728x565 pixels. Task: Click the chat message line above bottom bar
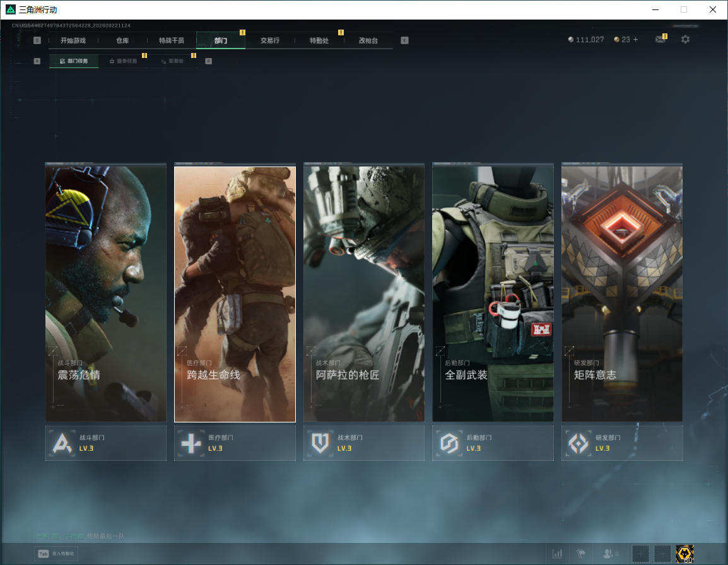point(79,536)
